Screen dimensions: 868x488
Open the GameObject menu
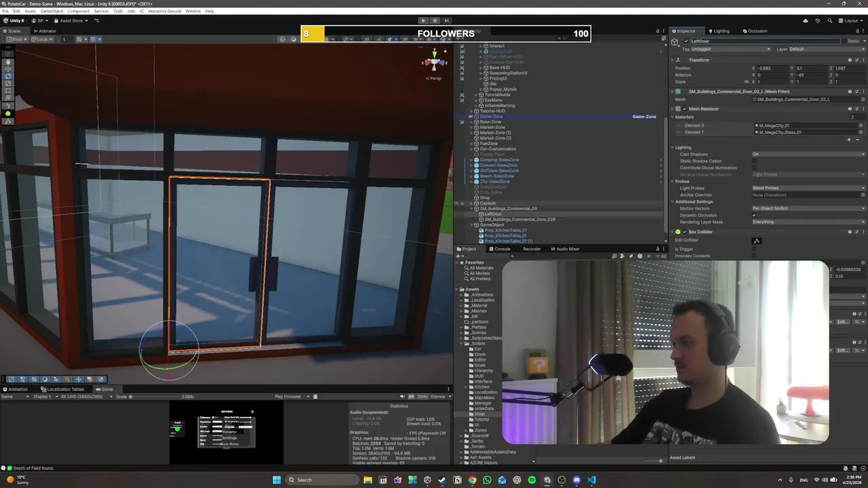point(52,12)
